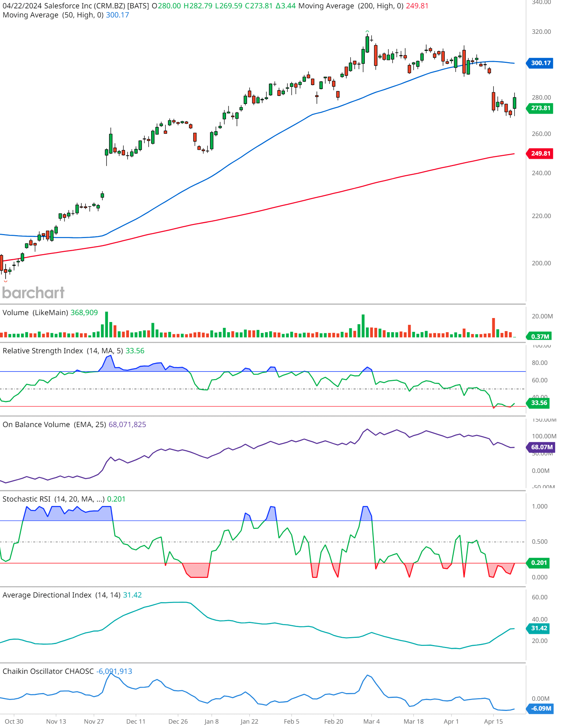Click the Mar 4 date axis label
561x728 pixels.
pyautogui.click(x=371, y=721)
